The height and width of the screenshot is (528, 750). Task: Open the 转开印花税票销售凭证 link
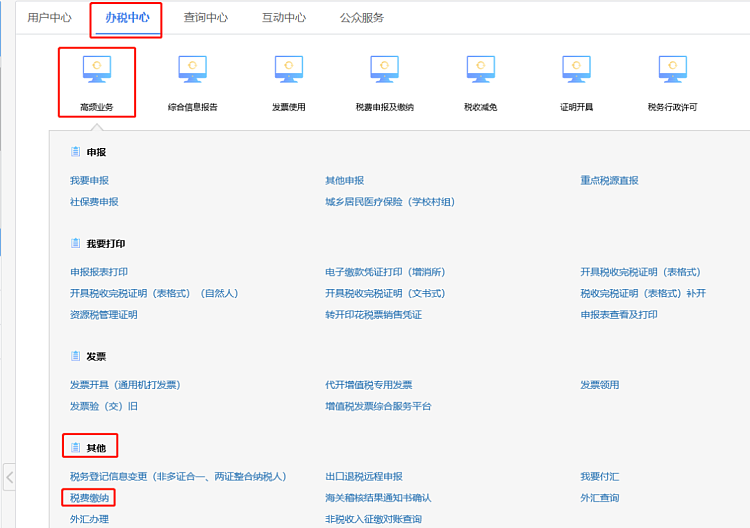[x=374, y=315]
